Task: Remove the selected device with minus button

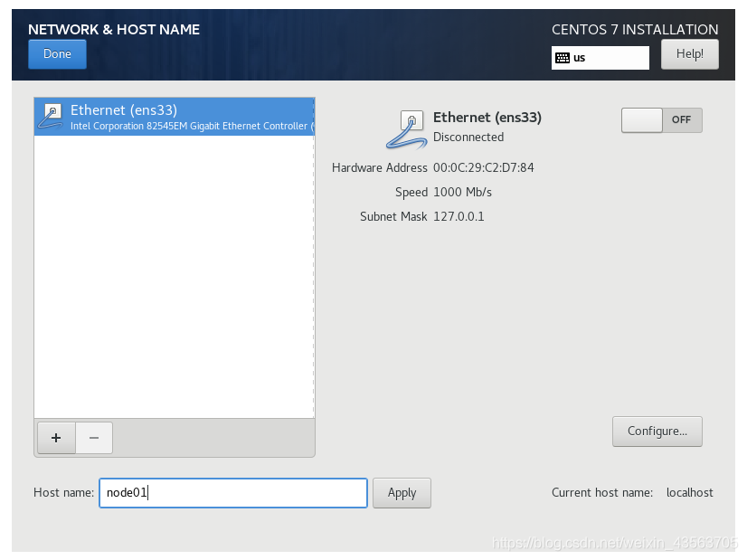Action: coord(94,438)
